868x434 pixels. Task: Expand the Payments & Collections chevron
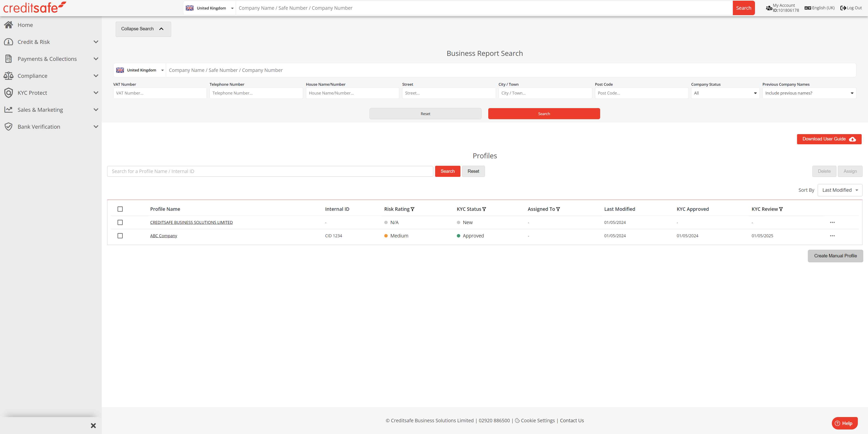pyautogui.click(x=96, y=59)
